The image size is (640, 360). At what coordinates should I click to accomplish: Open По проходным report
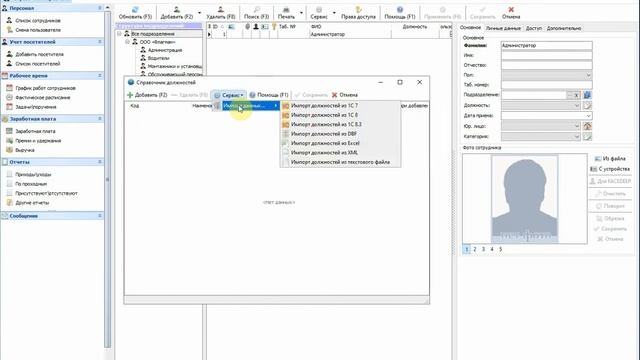(31, 184)
